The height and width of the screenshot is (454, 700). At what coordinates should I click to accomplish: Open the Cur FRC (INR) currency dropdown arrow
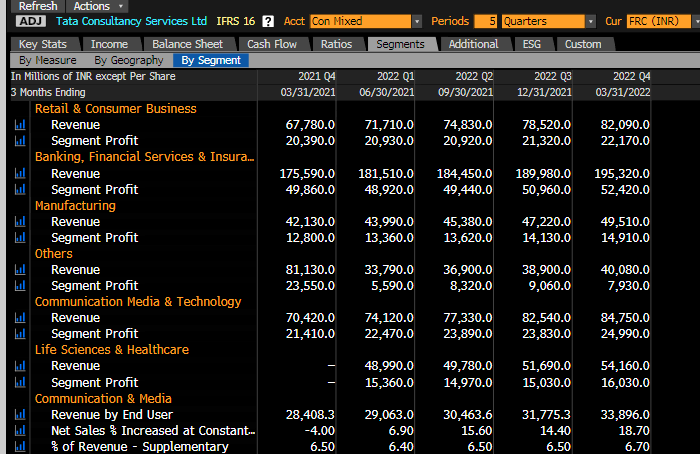[696, 21]
